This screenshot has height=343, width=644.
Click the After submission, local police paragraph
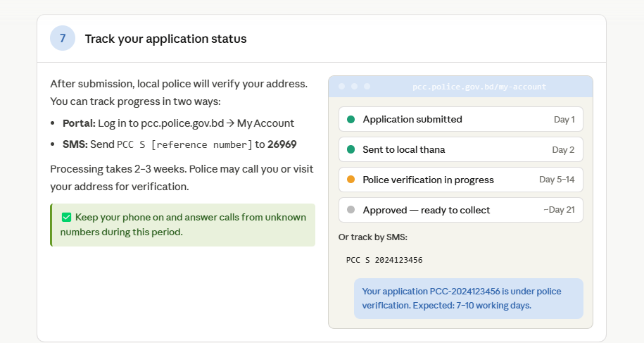pyautogui.click(x=179, y=92)
